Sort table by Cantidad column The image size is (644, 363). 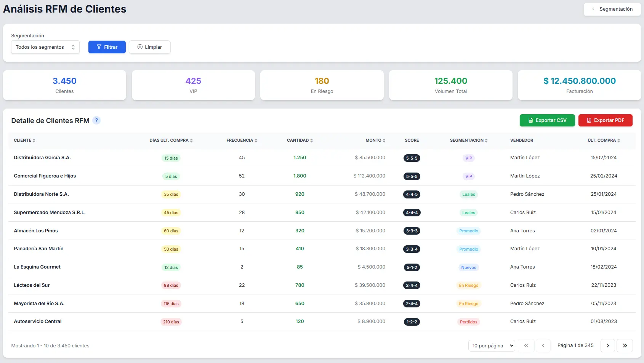[x=300, y=141]
